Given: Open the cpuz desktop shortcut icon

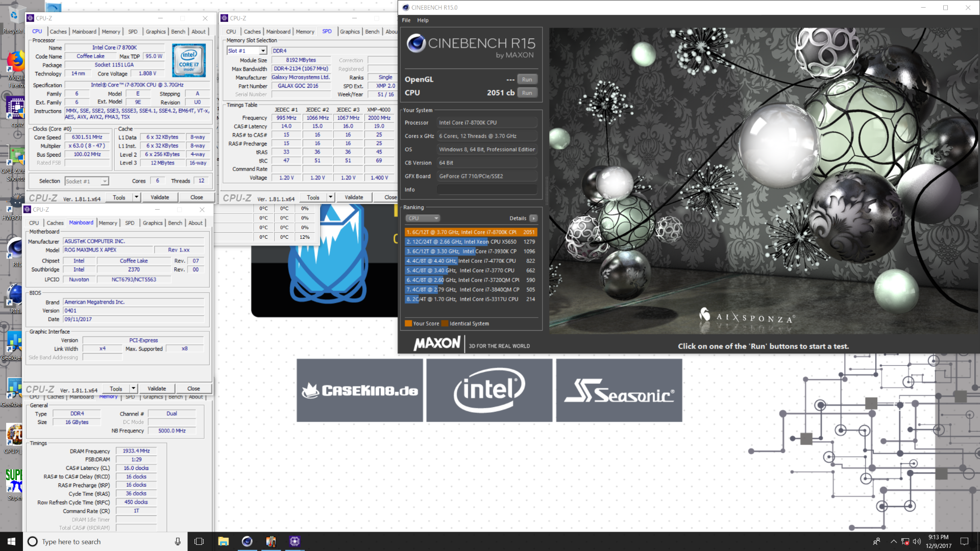Looking at the screenshot, I should [15, 111].
